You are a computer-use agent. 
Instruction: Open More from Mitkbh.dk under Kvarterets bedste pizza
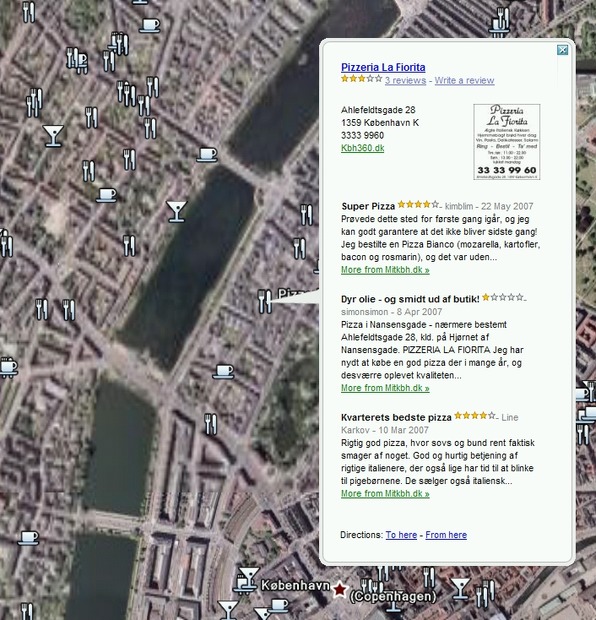385,493
